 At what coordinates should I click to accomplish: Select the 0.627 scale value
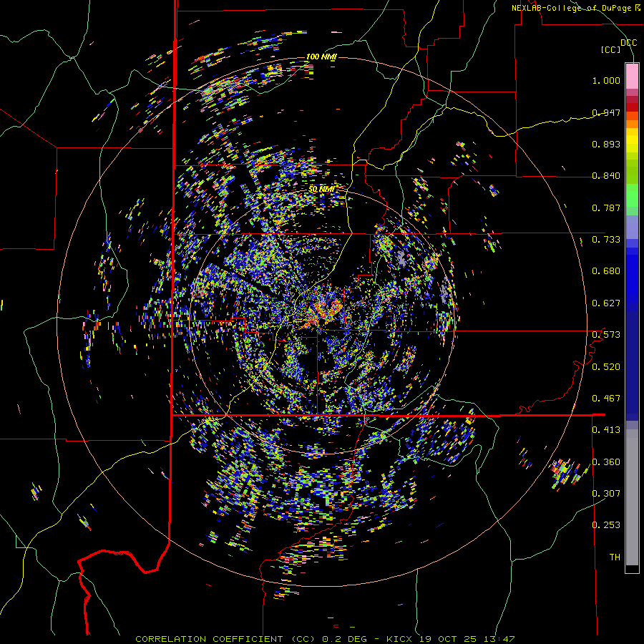[606, 303]
